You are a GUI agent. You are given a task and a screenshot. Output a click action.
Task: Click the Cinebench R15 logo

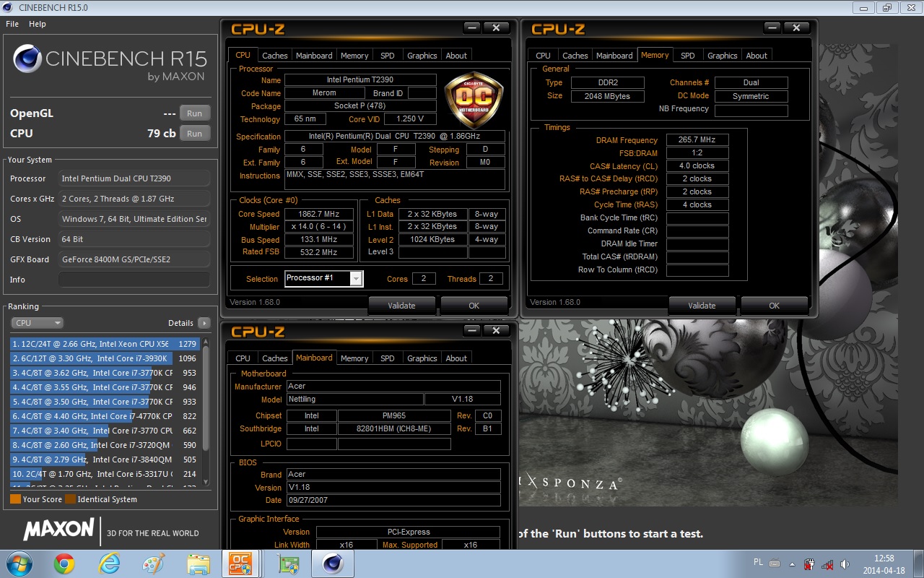(x=110, y=61)
